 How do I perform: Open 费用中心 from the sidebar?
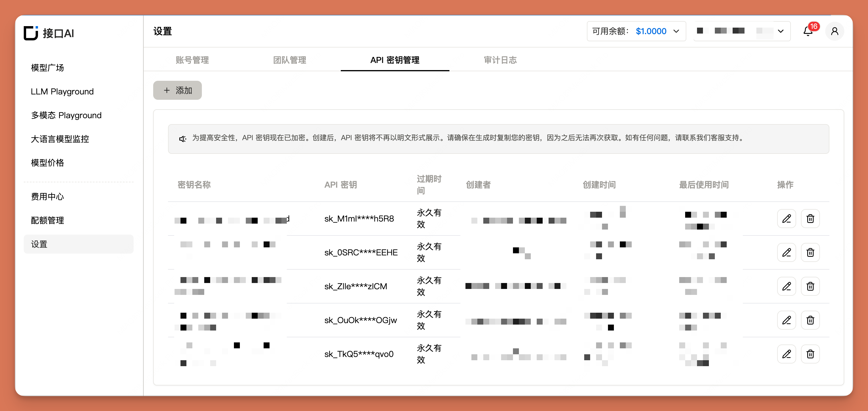47,197
